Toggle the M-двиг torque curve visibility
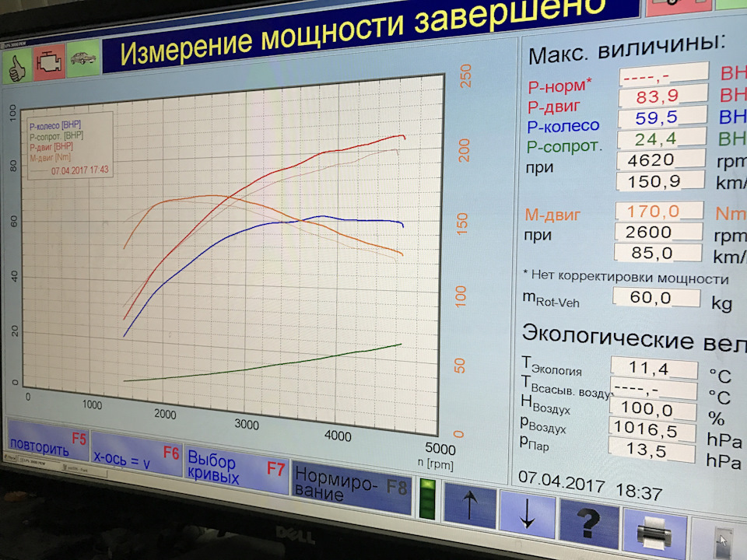747x560 pixels. 50,157
